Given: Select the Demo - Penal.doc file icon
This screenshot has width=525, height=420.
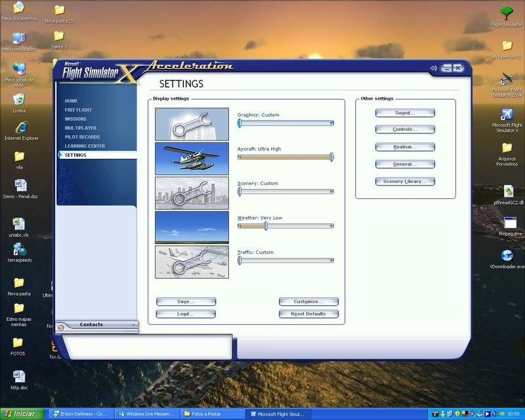Looking at the screenshot, I should pos(20,185).
